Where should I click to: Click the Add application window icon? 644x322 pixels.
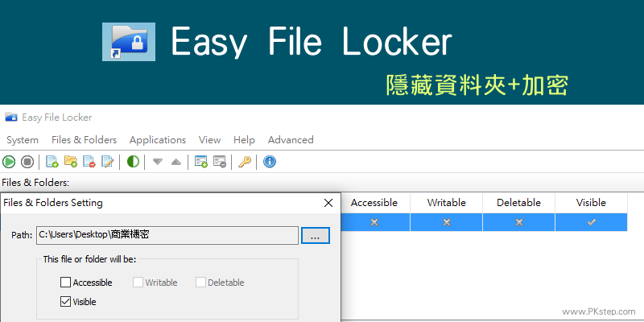pyautogui.click(x=200, y=162)
